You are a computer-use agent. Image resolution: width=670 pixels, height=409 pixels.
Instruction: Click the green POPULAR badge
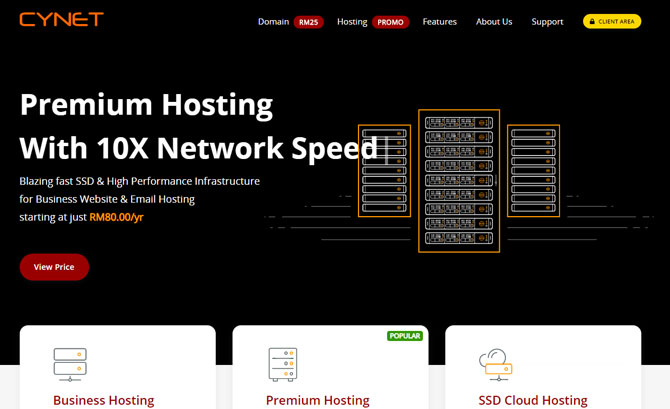[405, 336]
